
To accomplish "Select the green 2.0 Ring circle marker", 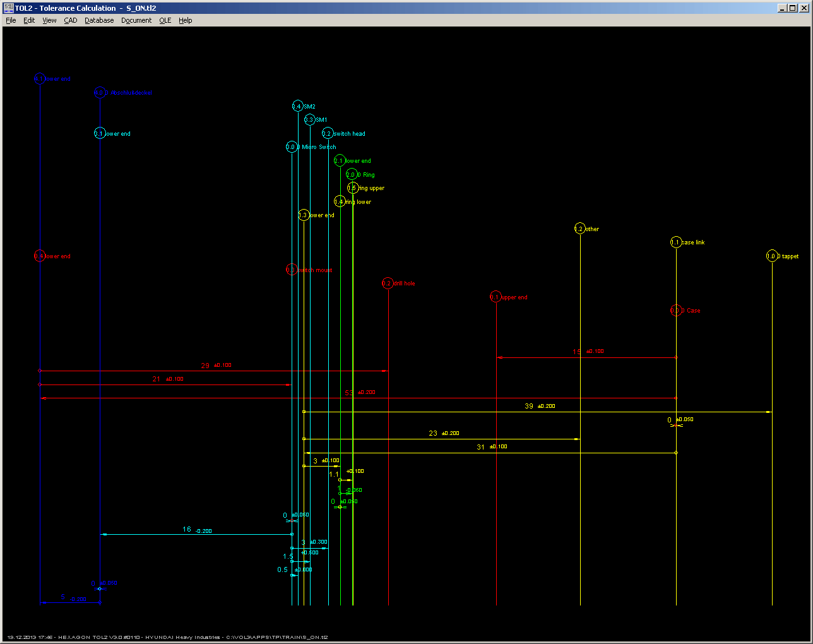I will [352, 175].
